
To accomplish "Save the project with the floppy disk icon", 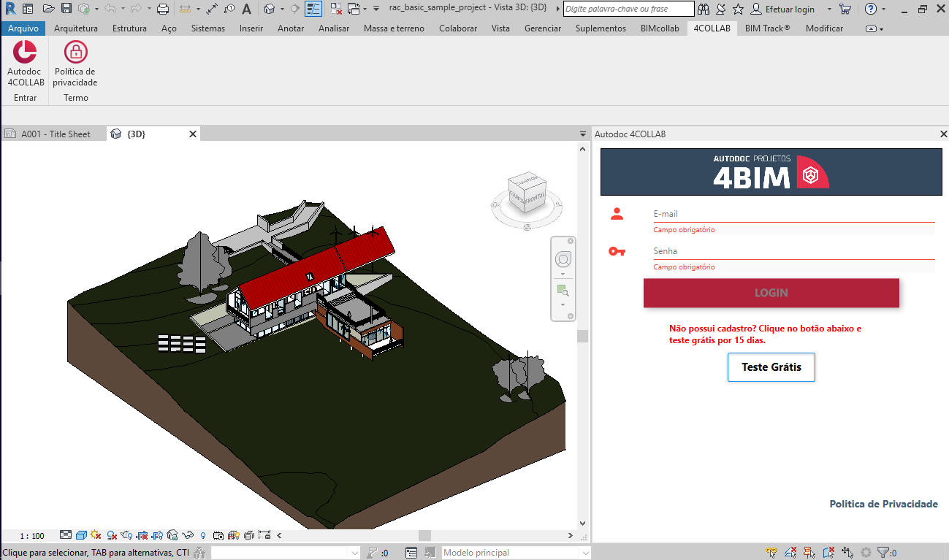I will coord(66,9).
